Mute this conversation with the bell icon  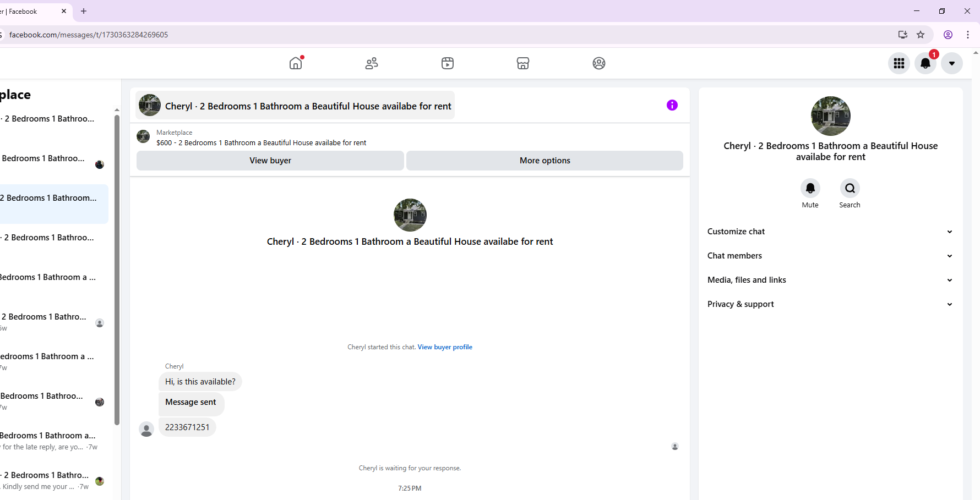810,188
